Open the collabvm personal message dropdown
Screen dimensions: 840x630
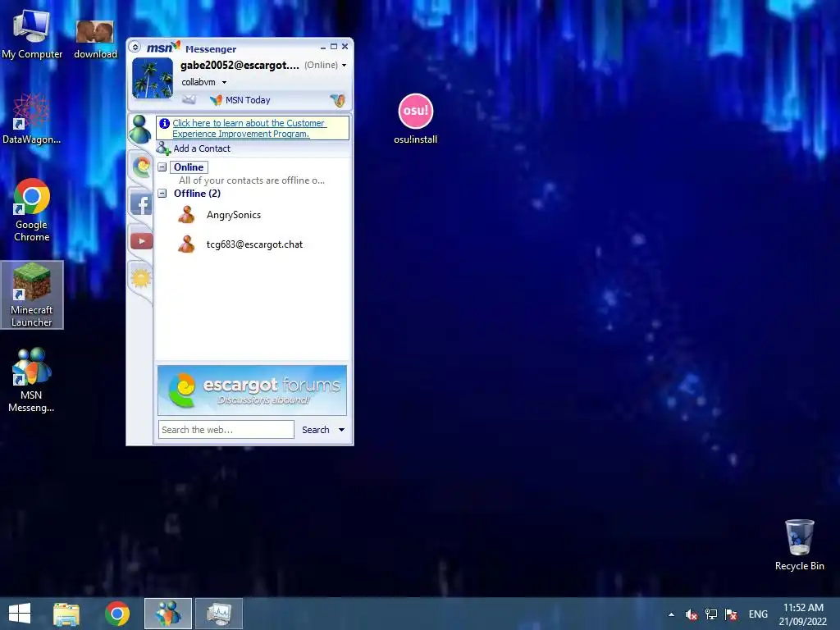[x=203, y=82]
